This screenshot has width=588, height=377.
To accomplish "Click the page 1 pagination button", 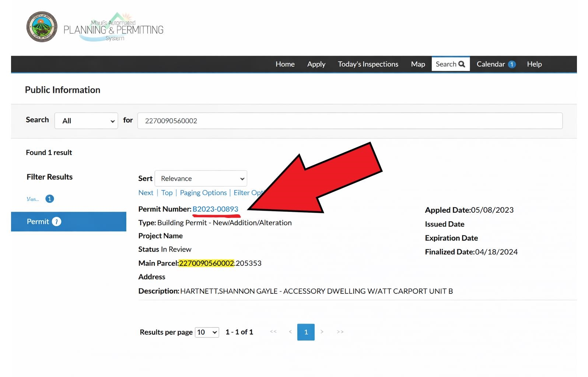I will pos(306,332).
